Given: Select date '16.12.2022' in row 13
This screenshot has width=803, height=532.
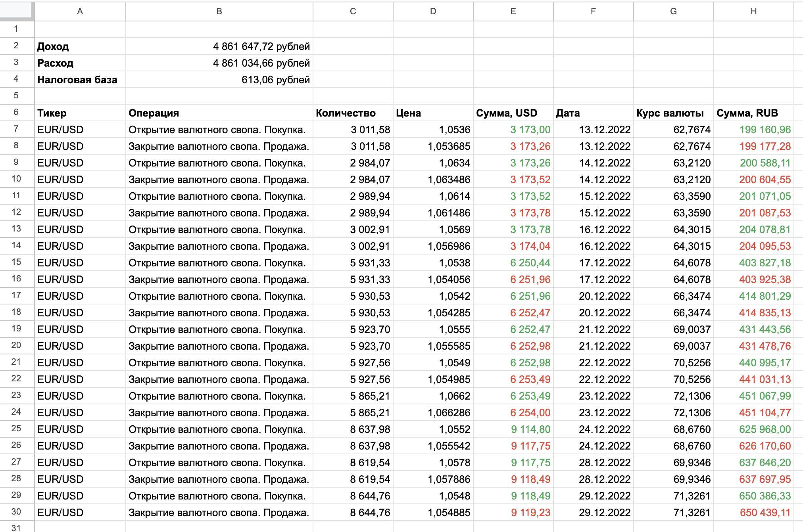Looking at the screenshot, I should (x=594, y=230).
